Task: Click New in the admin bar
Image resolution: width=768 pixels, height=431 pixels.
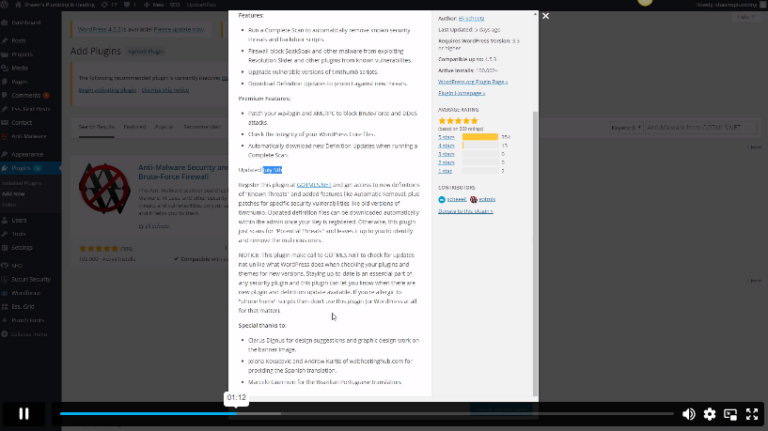Action: pyautogui.click(x=154, y=4)
